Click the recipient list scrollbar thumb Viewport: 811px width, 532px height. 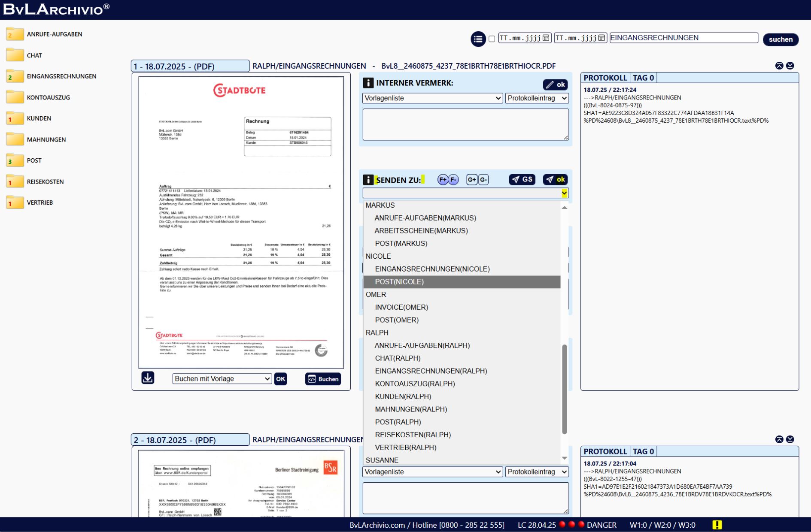(x=564, y=388)
